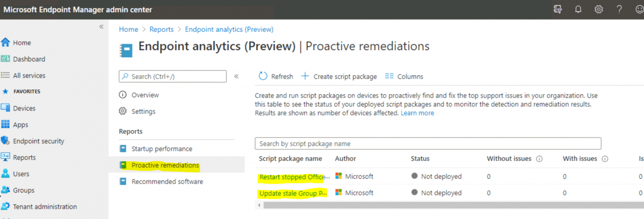The image size is (644, 219).
Task: Create a new script package
Action: 339,76
